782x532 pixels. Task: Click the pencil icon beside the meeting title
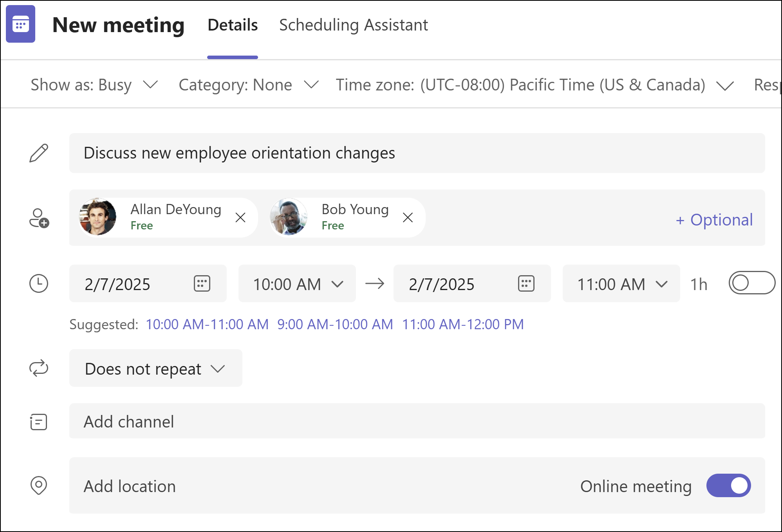39,153
